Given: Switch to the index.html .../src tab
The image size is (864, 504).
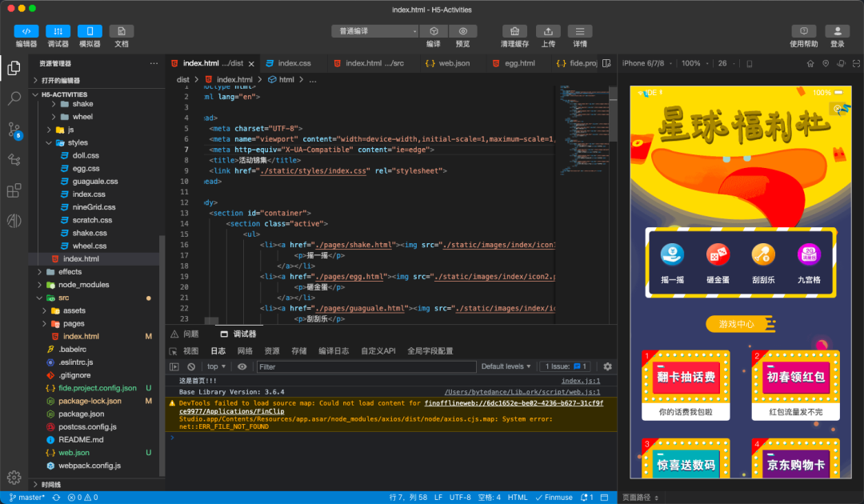Looking at the screenshot, I should (374, 63).
